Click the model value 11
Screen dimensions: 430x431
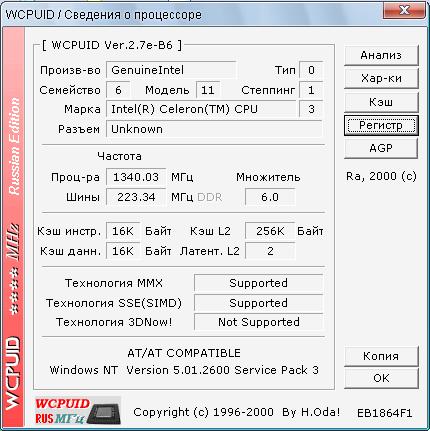pyautogui.click(x=208, y=90)
